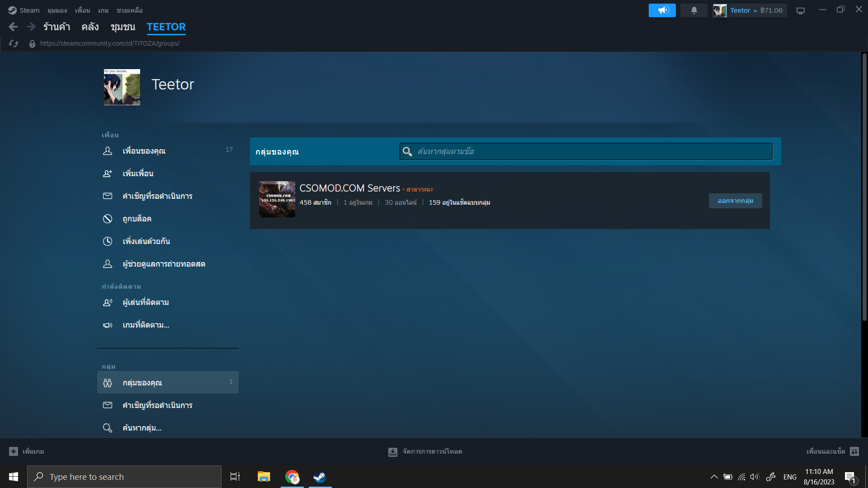
Task: Open the Community tab
Action: [x=123, y=27]
